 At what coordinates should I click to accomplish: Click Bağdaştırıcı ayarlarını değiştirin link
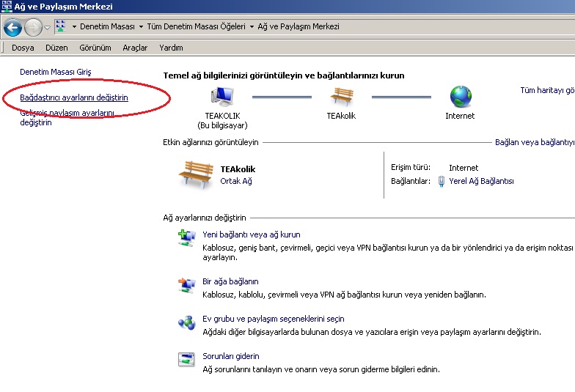(73, 97)
